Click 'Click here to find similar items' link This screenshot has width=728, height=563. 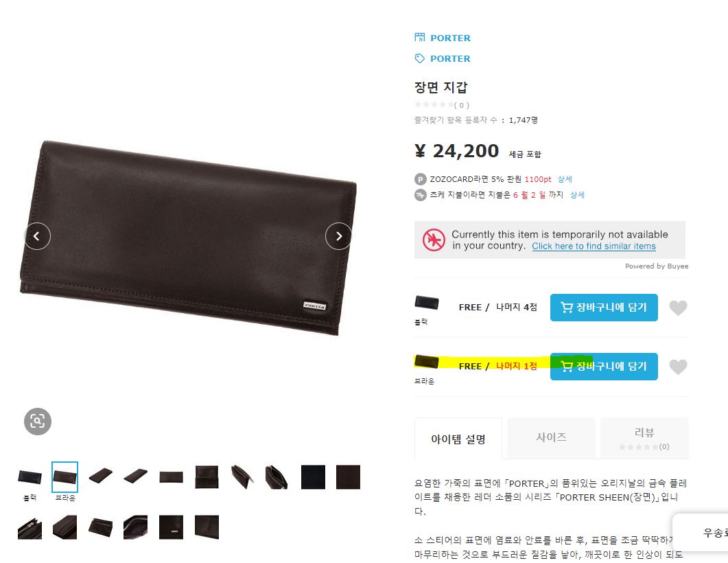594,246
